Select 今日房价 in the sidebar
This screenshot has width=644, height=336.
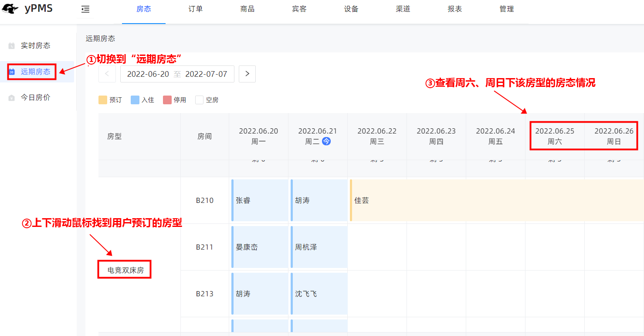pyautogui.click(x=36, y=98)
